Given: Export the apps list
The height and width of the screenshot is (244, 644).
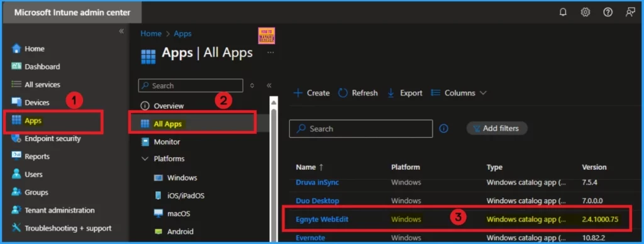Looking at the screenshot, I should (405, 93).
